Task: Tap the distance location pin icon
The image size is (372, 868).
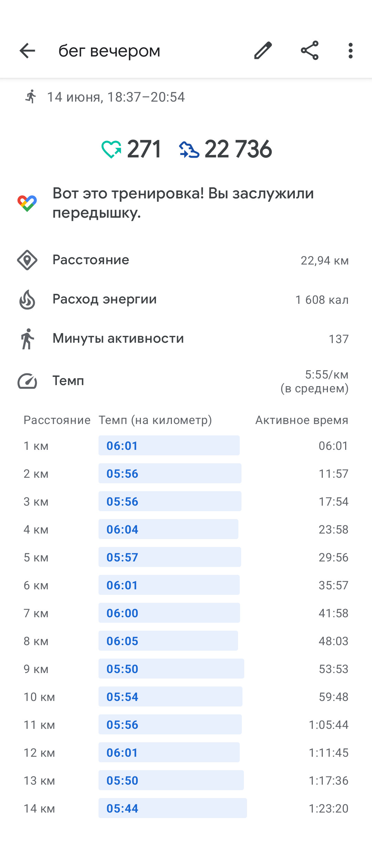Action: (27, 260)
